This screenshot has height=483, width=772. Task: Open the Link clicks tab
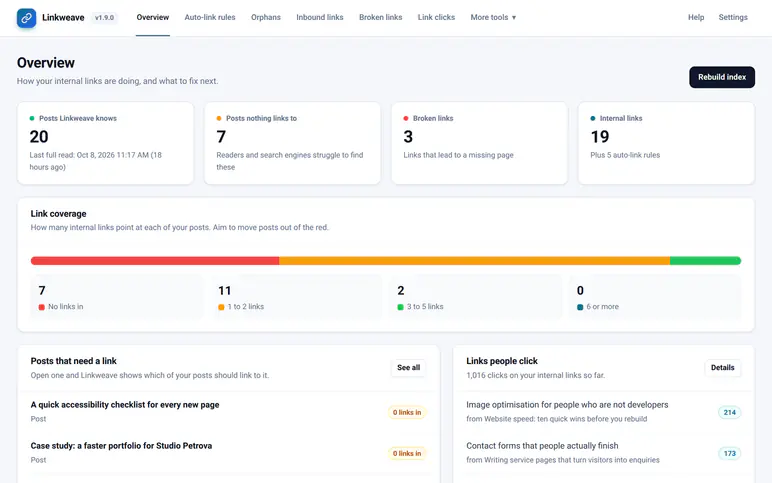(x=436, y=17)
